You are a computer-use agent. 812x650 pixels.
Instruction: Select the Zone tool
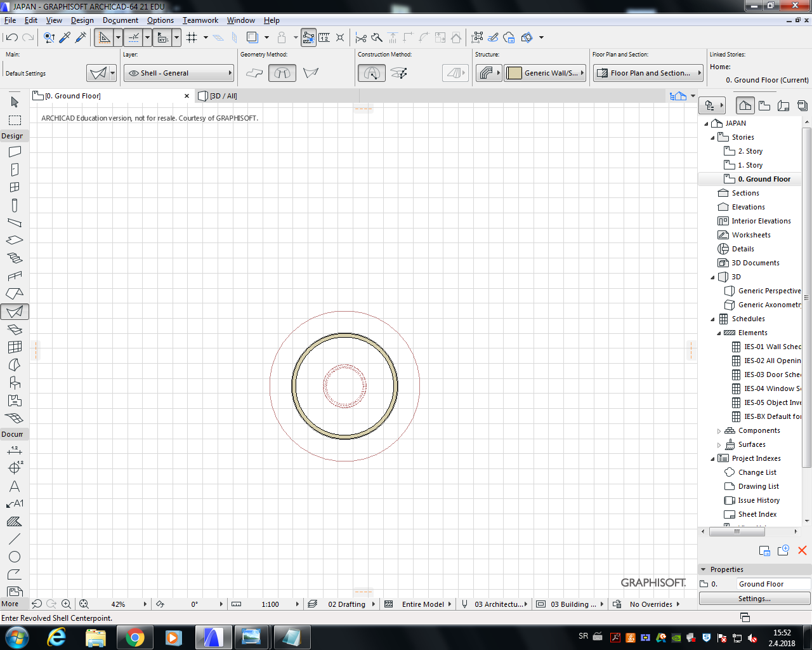[x=15, y=401]
